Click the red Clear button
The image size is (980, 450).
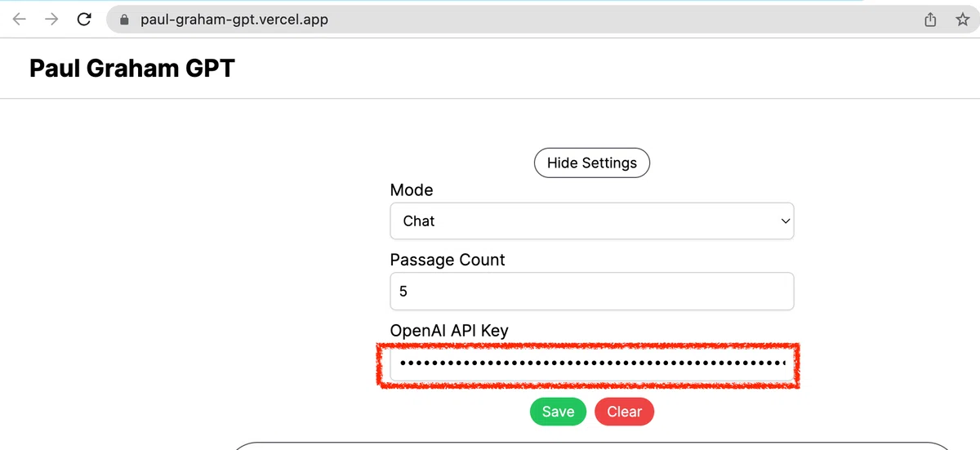tap(625, 412)
